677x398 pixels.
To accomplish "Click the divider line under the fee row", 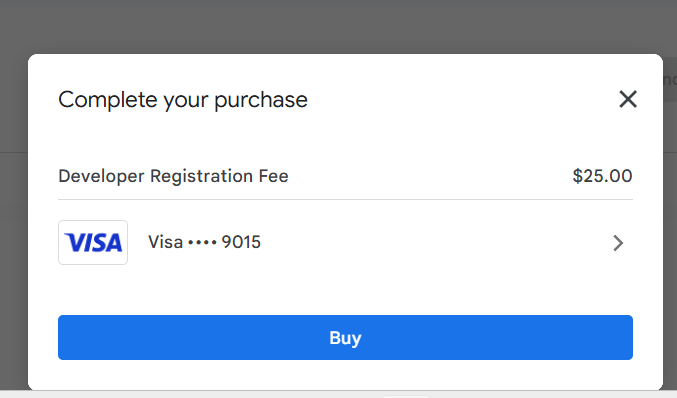I will point(345,199).
